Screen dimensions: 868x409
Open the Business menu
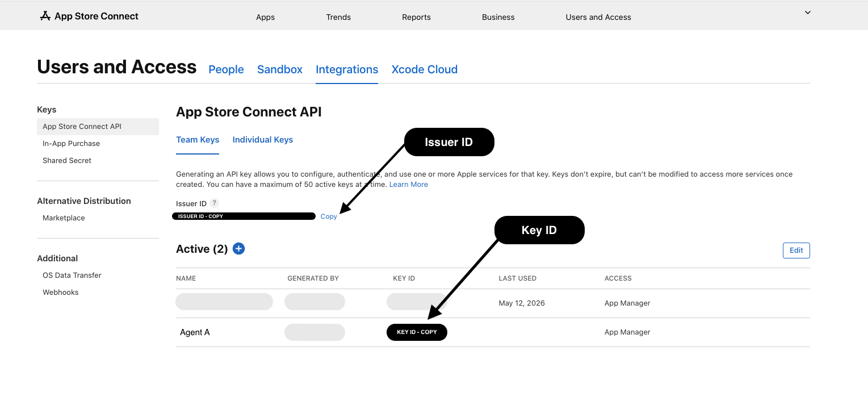[x=498, y=17]
